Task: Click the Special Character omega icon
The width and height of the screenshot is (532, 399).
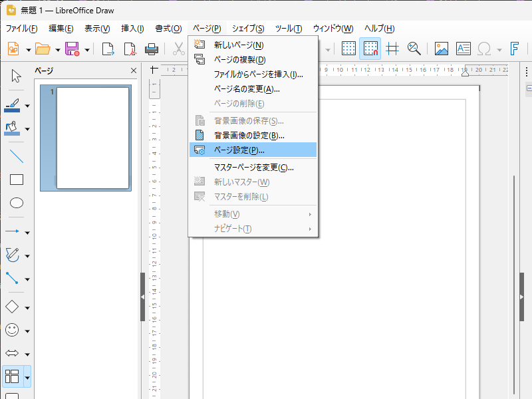Action: pos(484,49)
